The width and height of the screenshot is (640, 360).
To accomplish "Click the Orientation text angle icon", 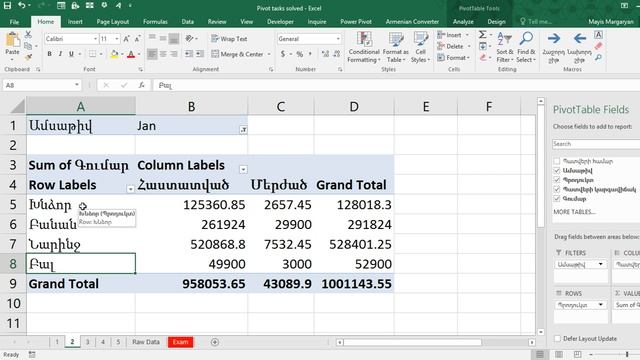I will click(189, 39).
